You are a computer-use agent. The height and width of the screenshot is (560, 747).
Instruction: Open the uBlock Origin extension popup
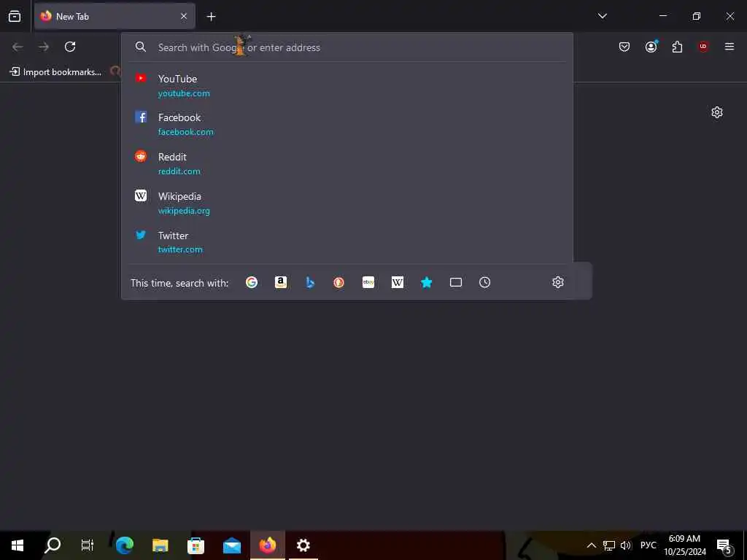coord(703,46)
